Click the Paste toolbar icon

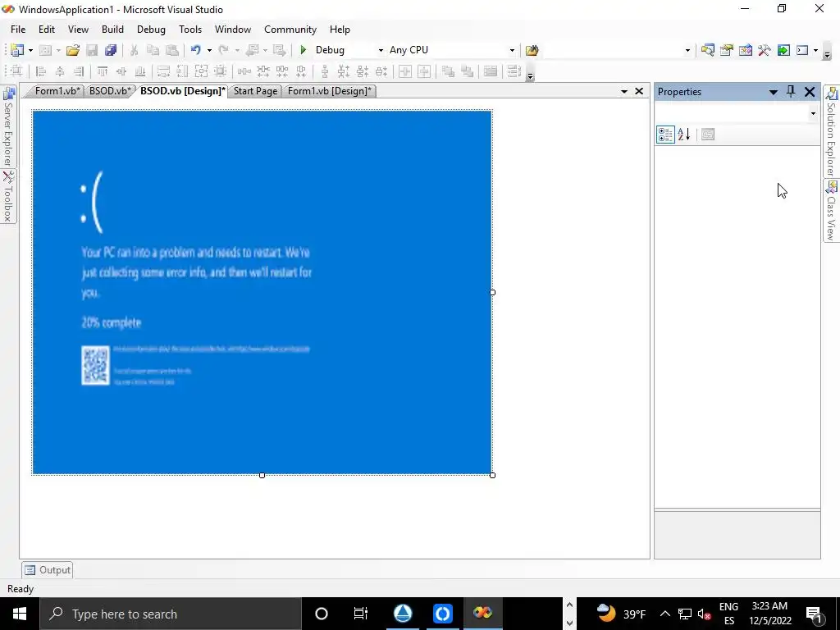[x=172, y=50]
